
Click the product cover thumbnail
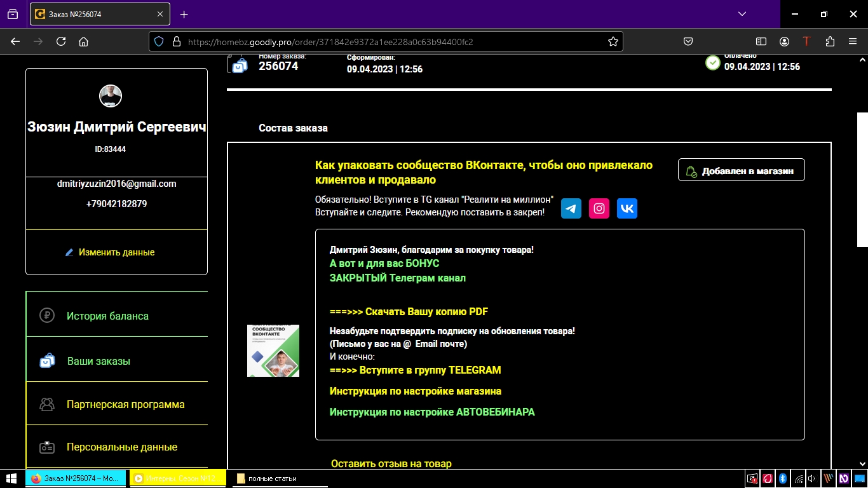(x=273, y=351)
